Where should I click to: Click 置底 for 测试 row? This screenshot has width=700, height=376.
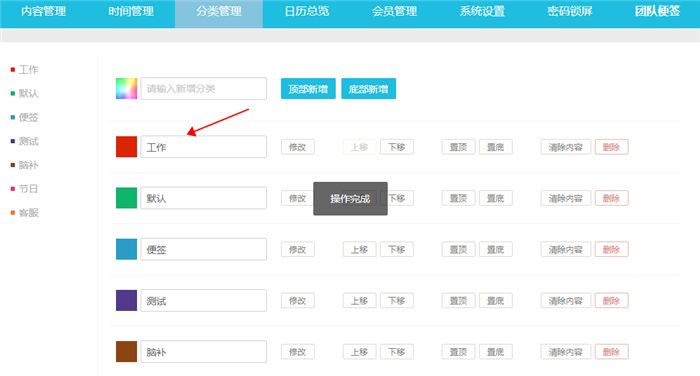click(x=496, y=301)
